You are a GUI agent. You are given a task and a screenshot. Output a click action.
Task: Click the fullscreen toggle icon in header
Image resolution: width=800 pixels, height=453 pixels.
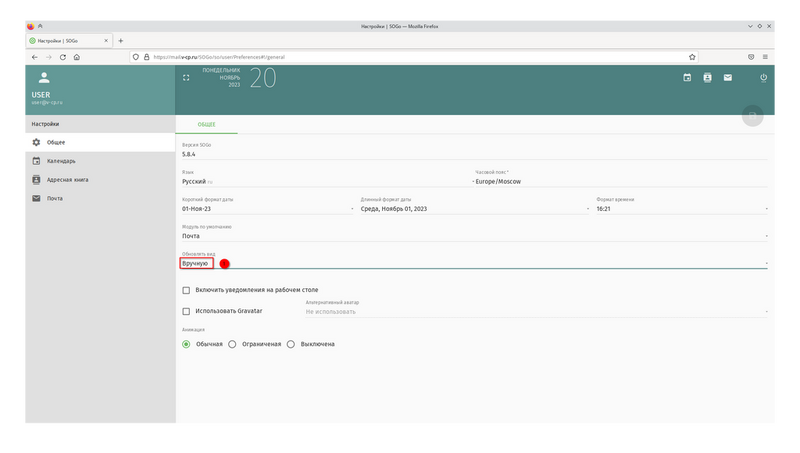click(x=185, y=77)
